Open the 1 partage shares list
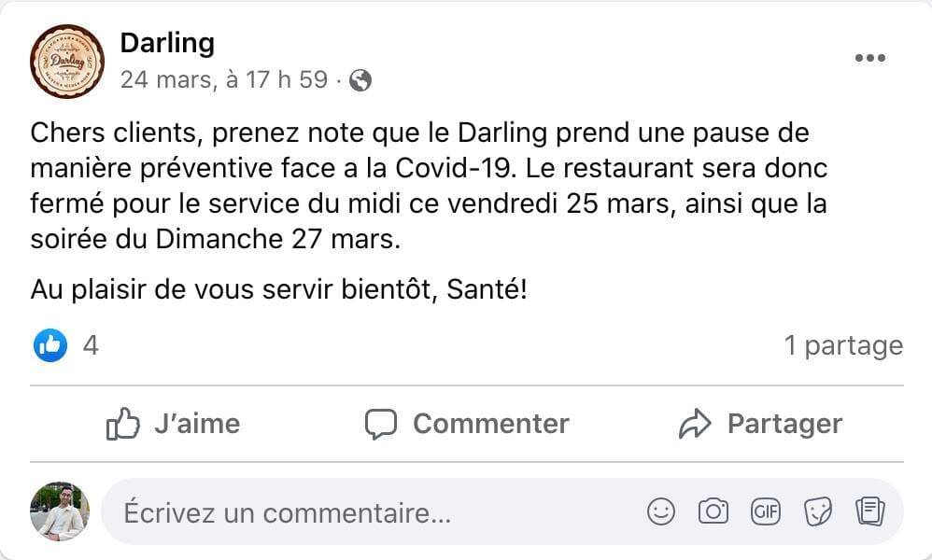Screen dimensions: 932x560 click(x=843, y=346)
